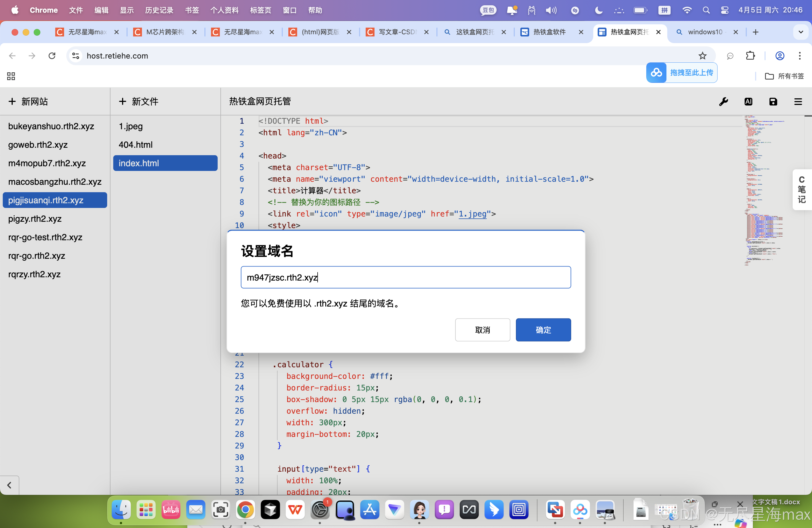
Task: Click the Baidu cloud drag-to-upload icon
Action: (656, 73)
